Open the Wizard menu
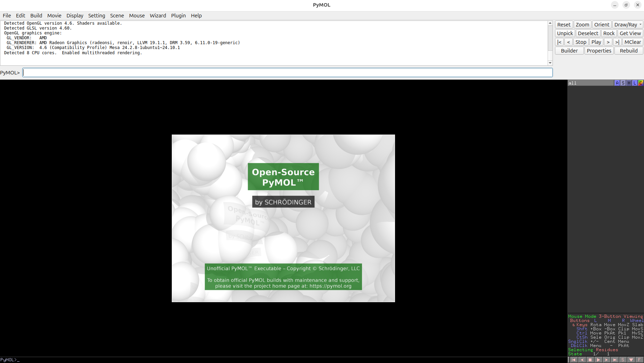644x363 pixels. pos(158,16)
